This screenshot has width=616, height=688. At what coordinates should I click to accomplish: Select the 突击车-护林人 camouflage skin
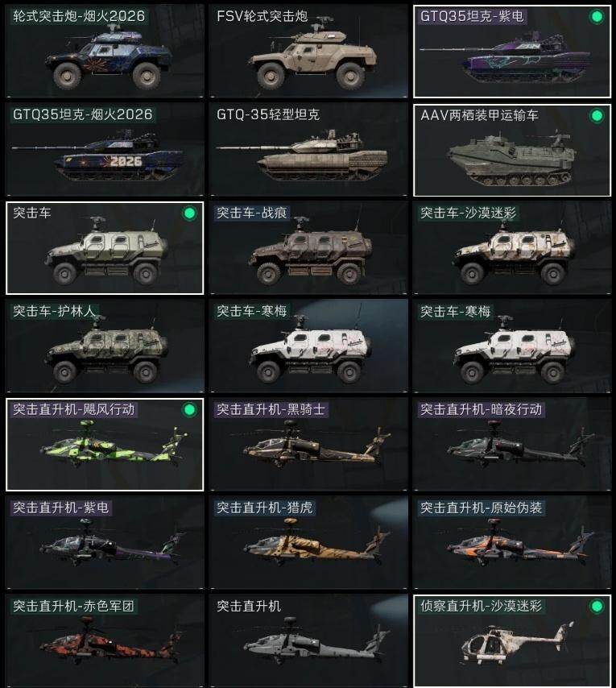[105, 346]
